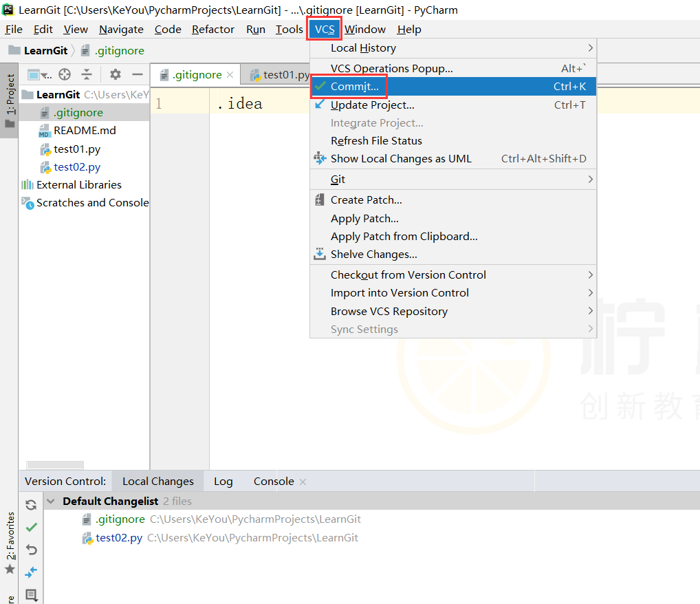The height and width of the screenshot is (604, 700).
Task: Close the .gitignore editor tab
Action: (x=230, y=74)
